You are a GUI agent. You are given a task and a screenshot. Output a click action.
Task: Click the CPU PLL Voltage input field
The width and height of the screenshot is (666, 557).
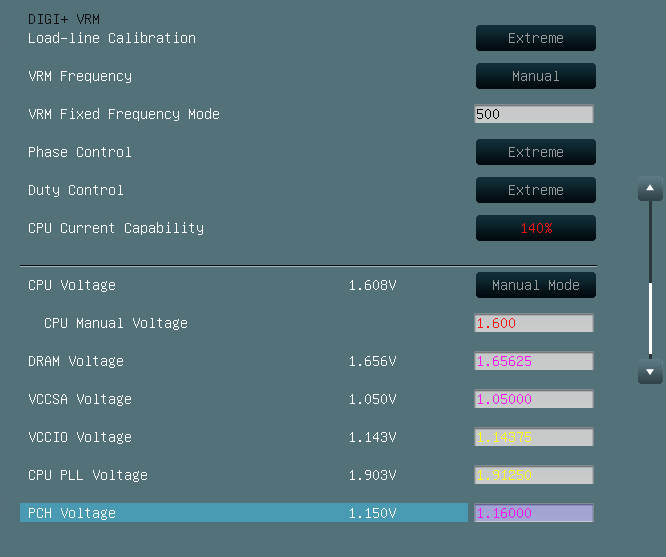pos(533,475)
